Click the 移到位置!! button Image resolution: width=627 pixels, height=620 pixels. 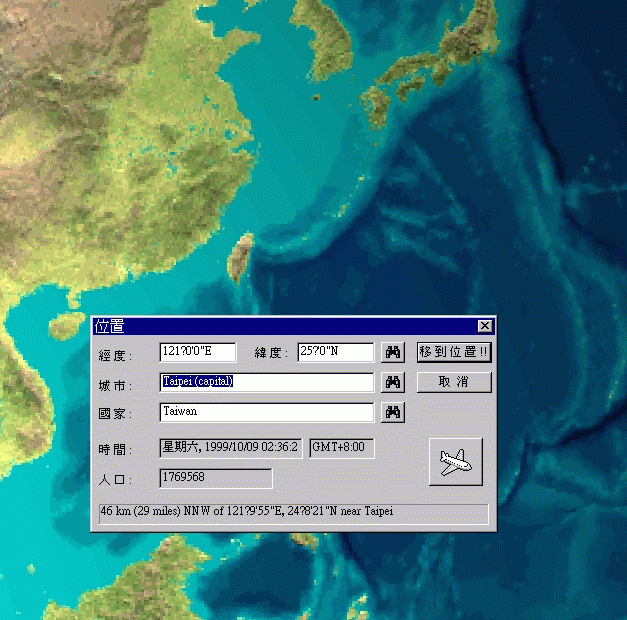(454, 352)
